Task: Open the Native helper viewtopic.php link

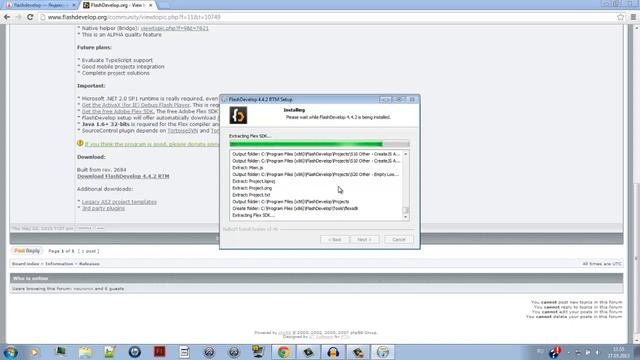Action: 174,28
